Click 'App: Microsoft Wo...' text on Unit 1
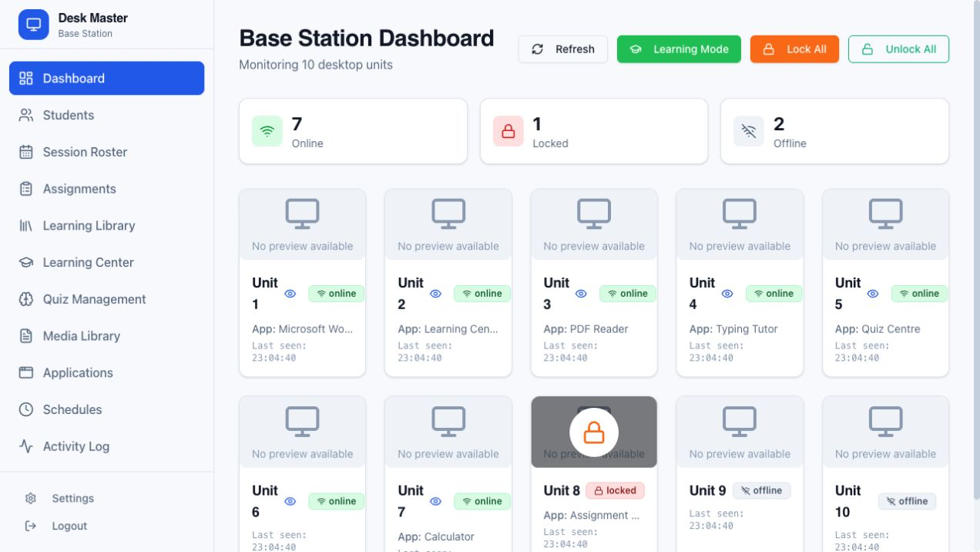Viewport: 980px width, 552px height. pyautogui.click(x=302, y=329)
